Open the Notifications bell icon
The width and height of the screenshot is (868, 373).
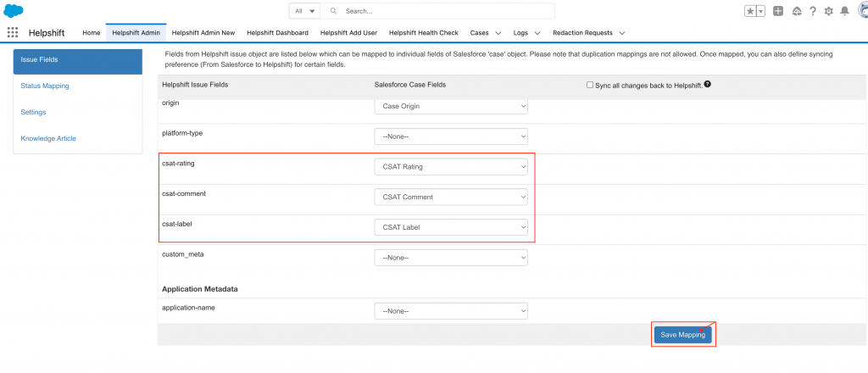844,11
